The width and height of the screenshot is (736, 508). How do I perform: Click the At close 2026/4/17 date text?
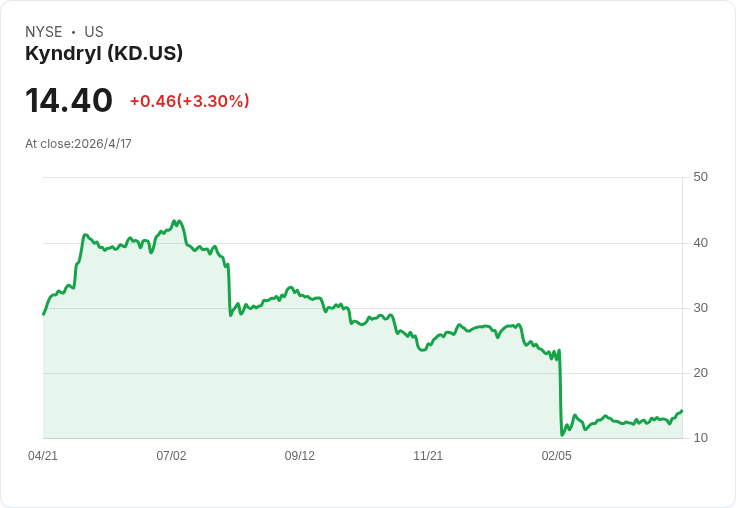pyautogui.click(x=78, y=144)
